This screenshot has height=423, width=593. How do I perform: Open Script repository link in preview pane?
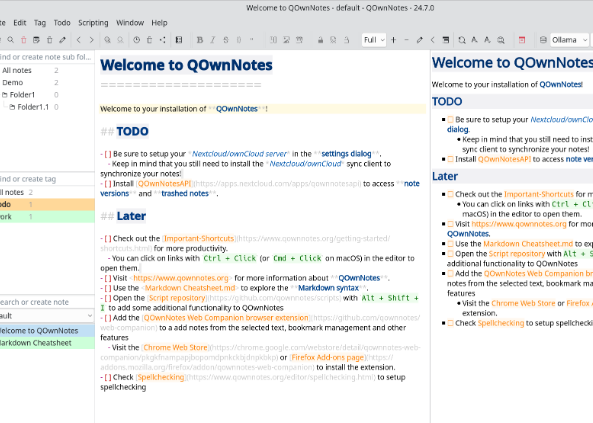(517, 253)
